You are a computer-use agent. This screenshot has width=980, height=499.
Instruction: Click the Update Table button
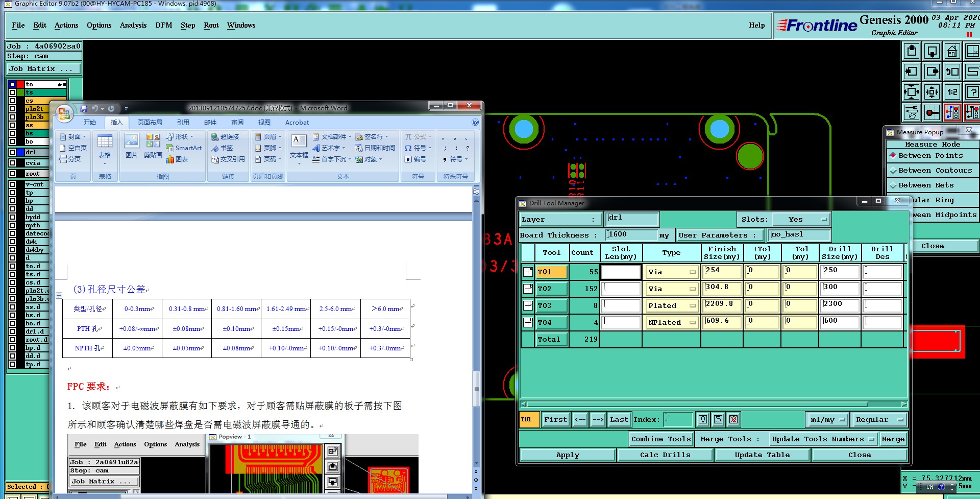pyautogui.click(x=762, y=455)
